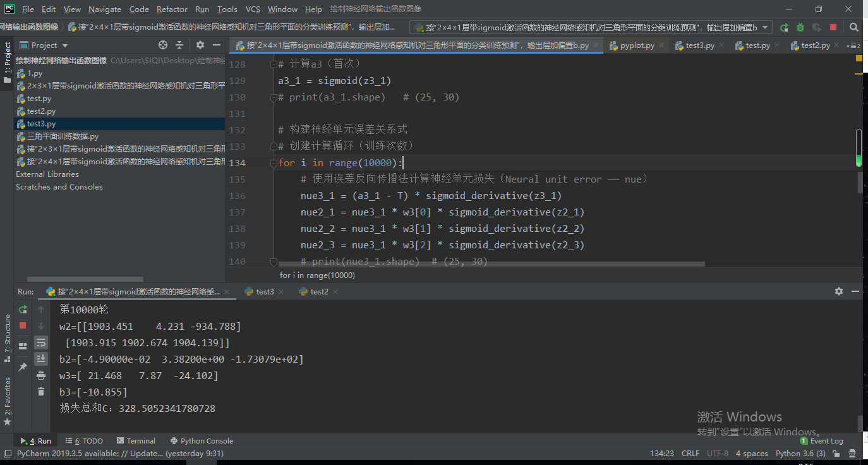Select 4: Run tool window button
868x465 pixels.
[36, 441]
